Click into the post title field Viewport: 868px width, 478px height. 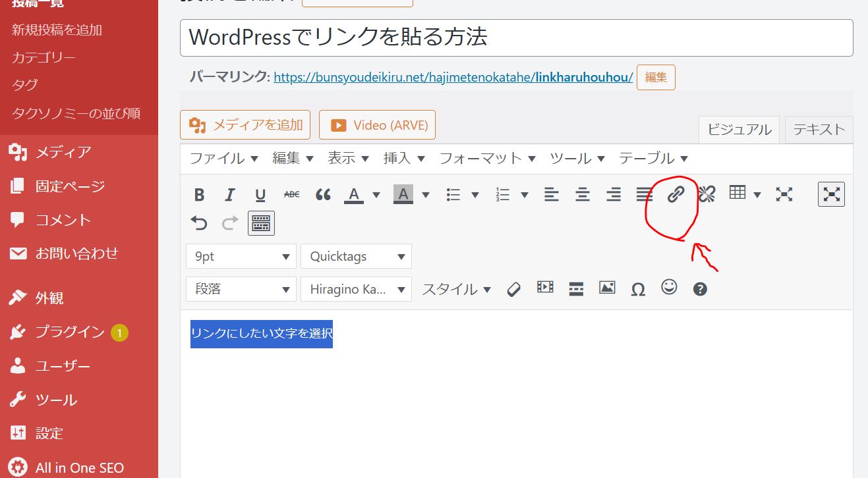pos(516,38)
